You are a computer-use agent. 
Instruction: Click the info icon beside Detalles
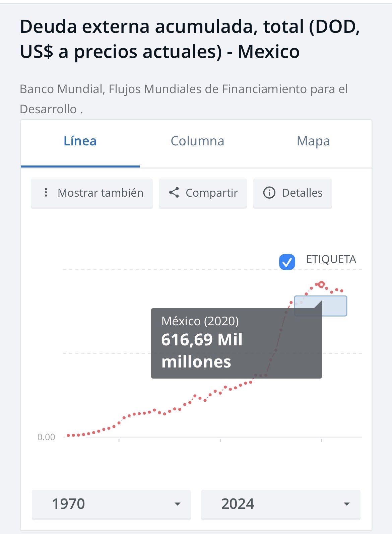click(269, 193)
